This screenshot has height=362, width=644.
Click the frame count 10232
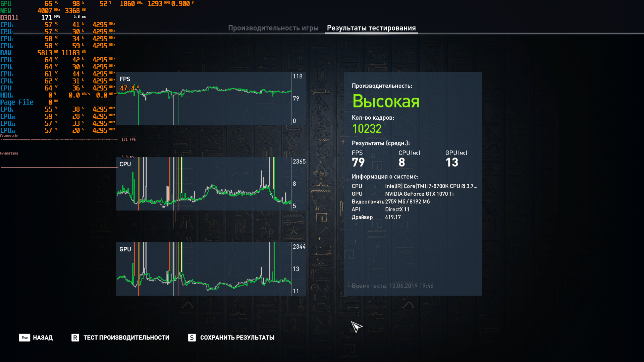[367, 129]
